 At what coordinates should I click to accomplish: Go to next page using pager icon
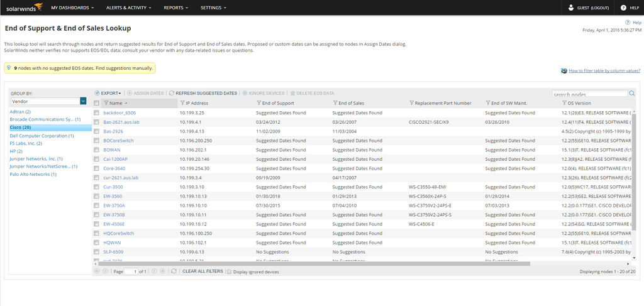click(155, 271)
